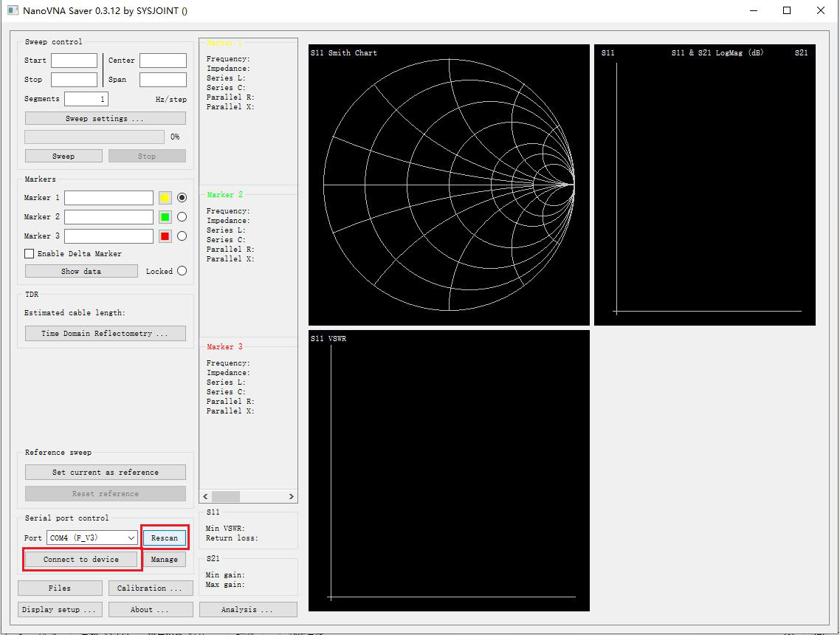Set current sweep as reference
This screenshot has width=840, height=635.
(x=104, y=472)
